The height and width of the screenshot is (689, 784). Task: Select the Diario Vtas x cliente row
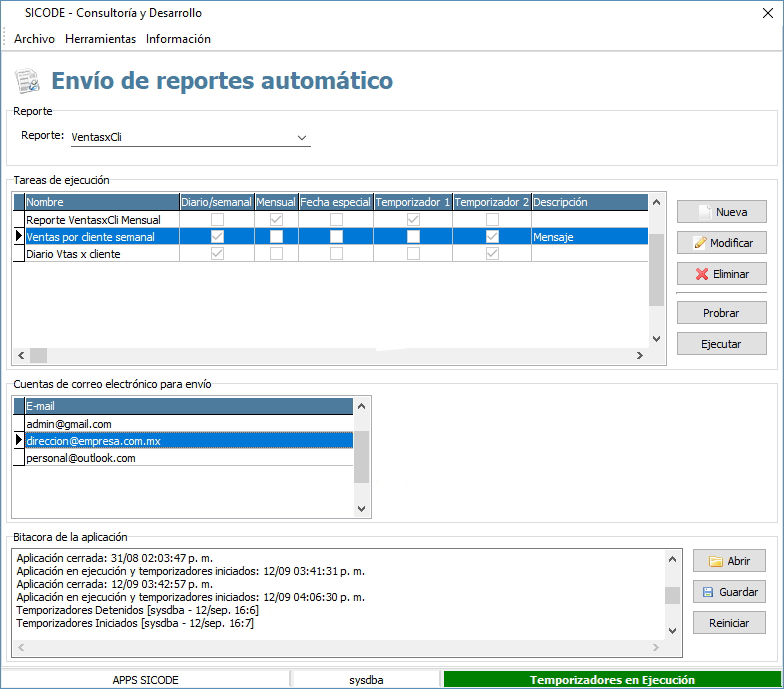(330, 254)
